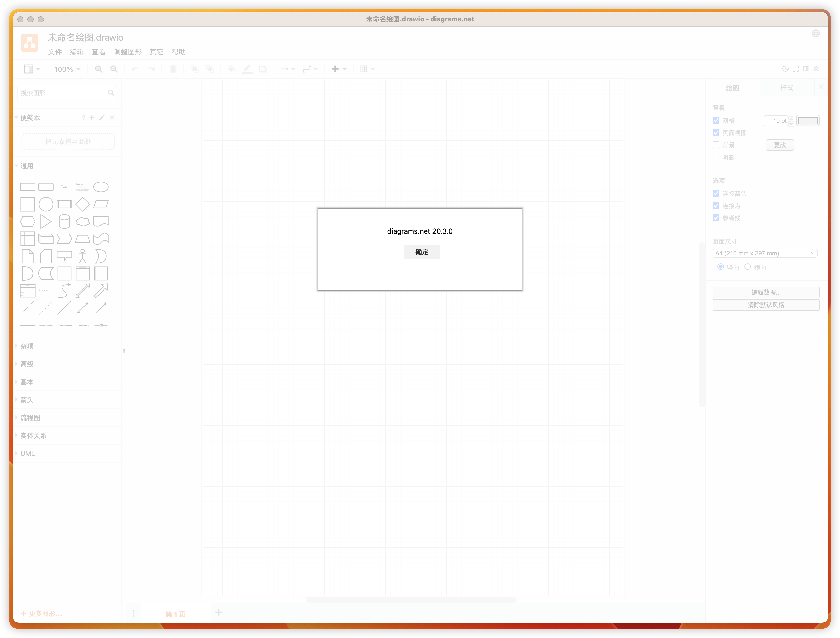The image size is (840, 638).
Task: Click the language globe icon
Action: [x=815, y=33]
